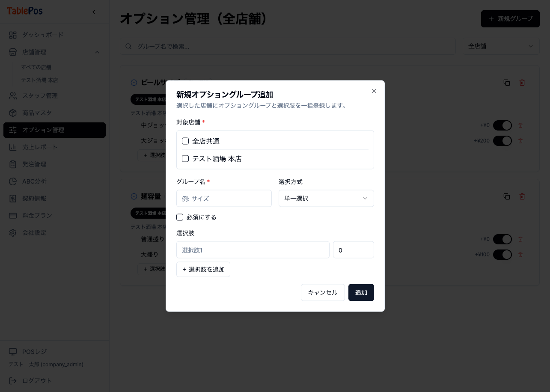Open 発注管理 from the sidebar
The width and height of the screenshot is (550, 392).
point(54,164)
